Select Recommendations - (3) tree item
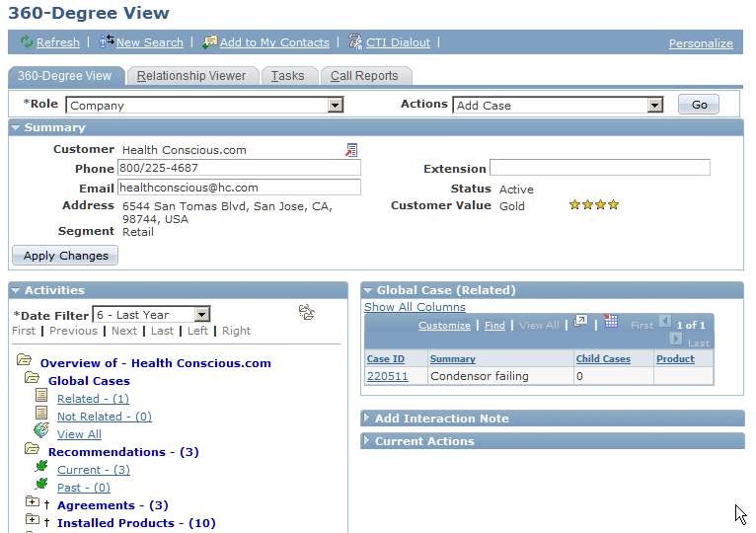This screenshot has height=533, width=756. coord(123,452)
